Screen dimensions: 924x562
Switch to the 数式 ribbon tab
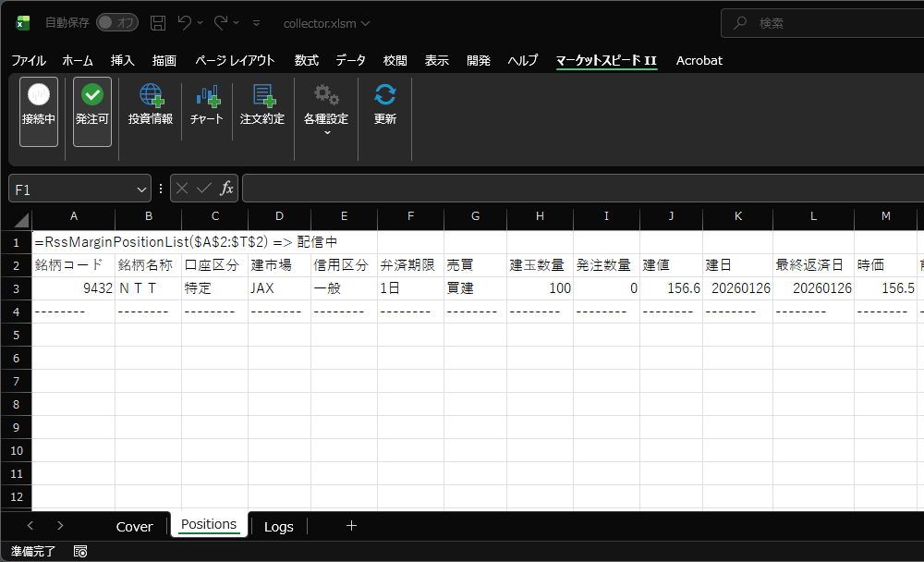307,60
